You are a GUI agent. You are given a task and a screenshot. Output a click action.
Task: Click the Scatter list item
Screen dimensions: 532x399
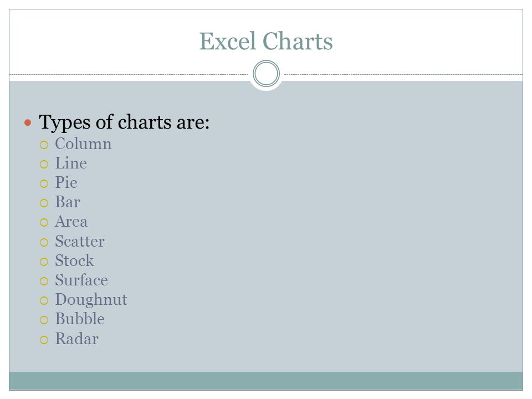click(80, 241)
